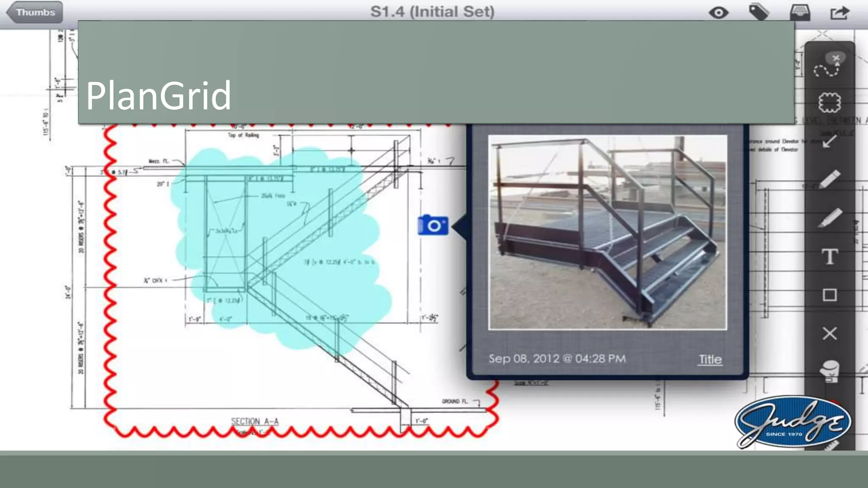
Task: Open the tags icon in top bar
Action: 759,12
